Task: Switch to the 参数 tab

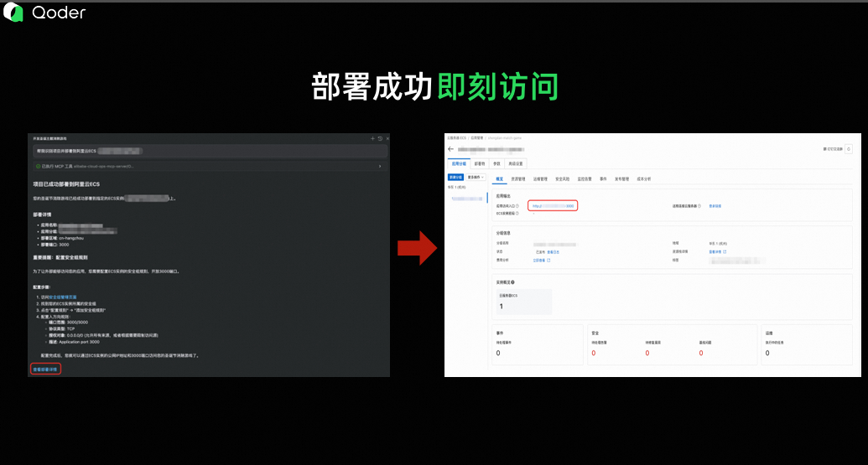Action: click(x=496, y=163)
